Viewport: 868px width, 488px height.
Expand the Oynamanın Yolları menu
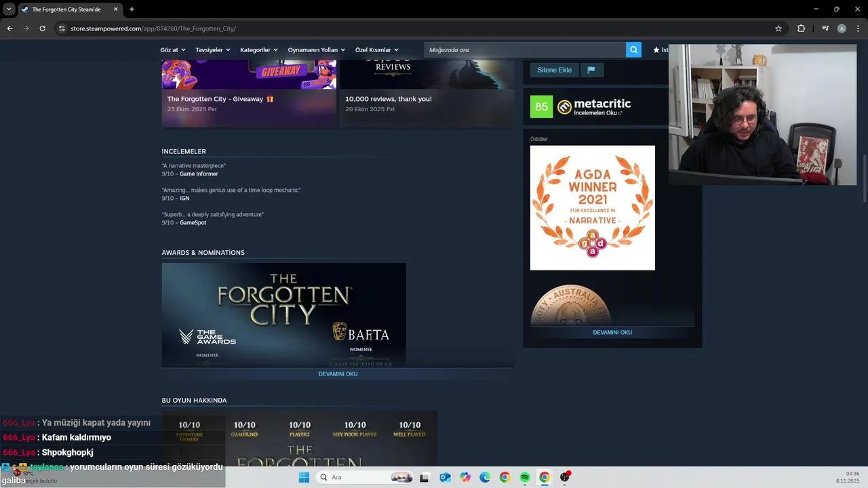[317, 49]
